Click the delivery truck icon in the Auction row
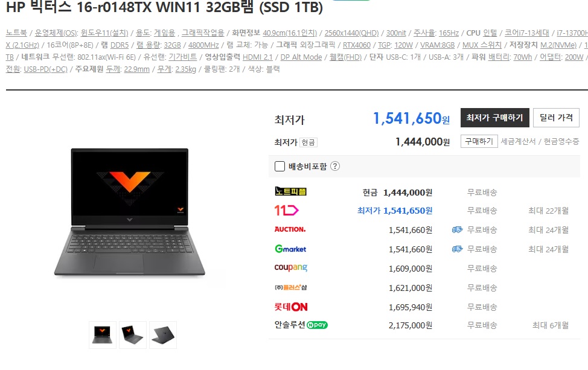The width and height of the screenshot is (588, 370). pos(457,230)
